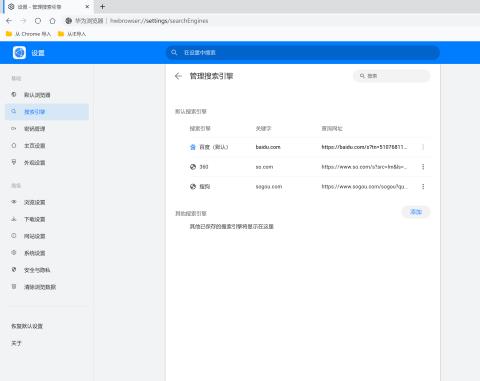Open the 从IE导入 bookmarks folder
The height and width of the screenshot is (381, 480).
point(72,34)
